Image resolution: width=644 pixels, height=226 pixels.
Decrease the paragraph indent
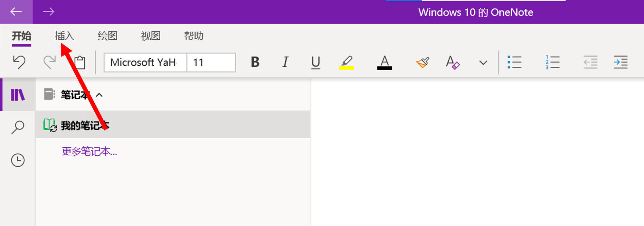coord(590,62)
